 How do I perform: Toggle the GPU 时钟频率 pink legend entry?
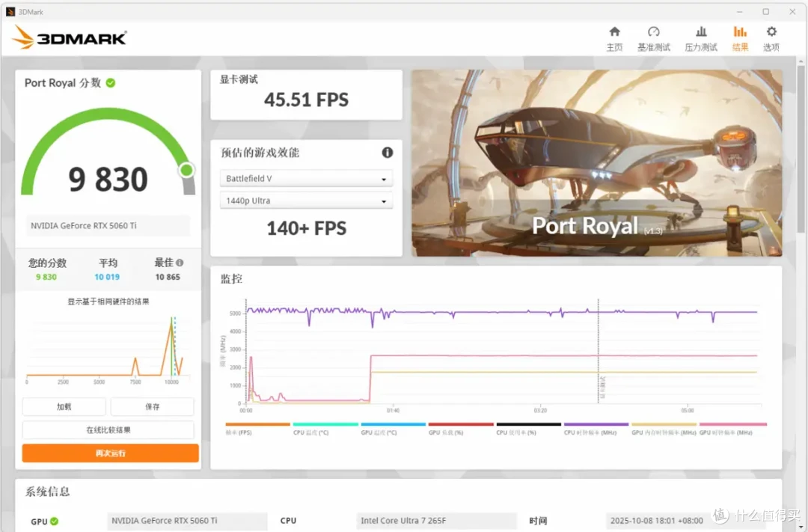tap(732, 429)
